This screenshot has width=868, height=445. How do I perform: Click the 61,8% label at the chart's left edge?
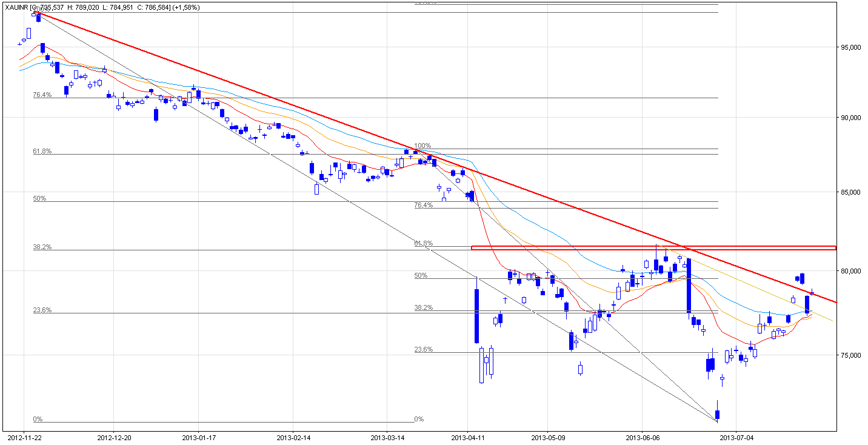tap(42, 152)
